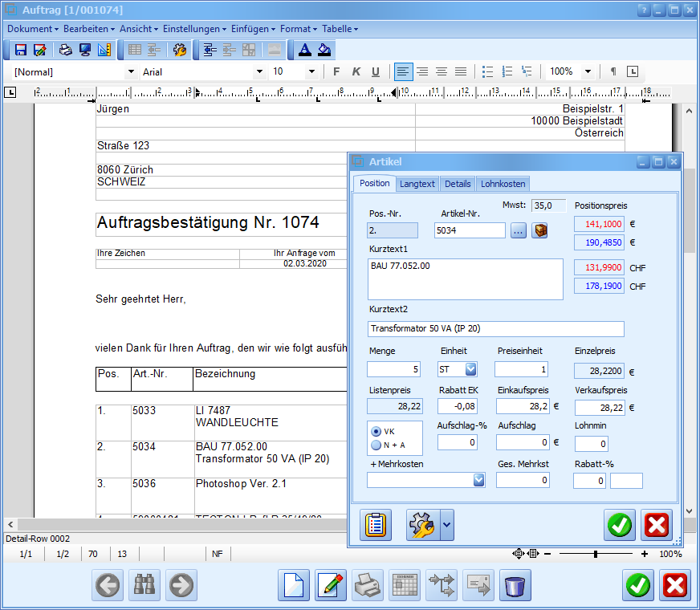Open the 100% zoom dropdown in toolbar
This screenshot has width=700, height=610.
(588, 72)
